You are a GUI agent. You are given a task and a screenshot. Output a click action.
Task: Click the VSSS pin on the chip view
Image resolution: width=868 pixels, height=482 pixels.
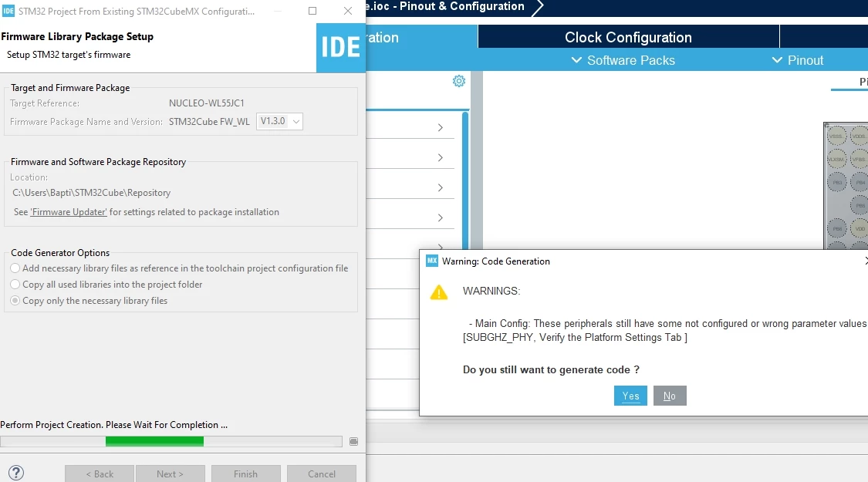(836, 136)
